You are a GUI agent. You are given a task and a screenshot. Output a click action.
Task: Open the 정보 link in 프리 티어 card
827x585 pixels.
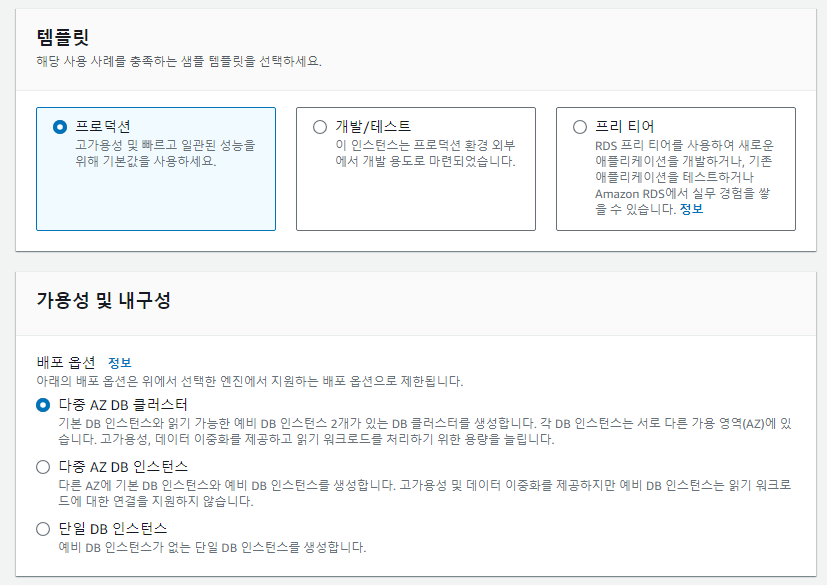coord(692,209)
